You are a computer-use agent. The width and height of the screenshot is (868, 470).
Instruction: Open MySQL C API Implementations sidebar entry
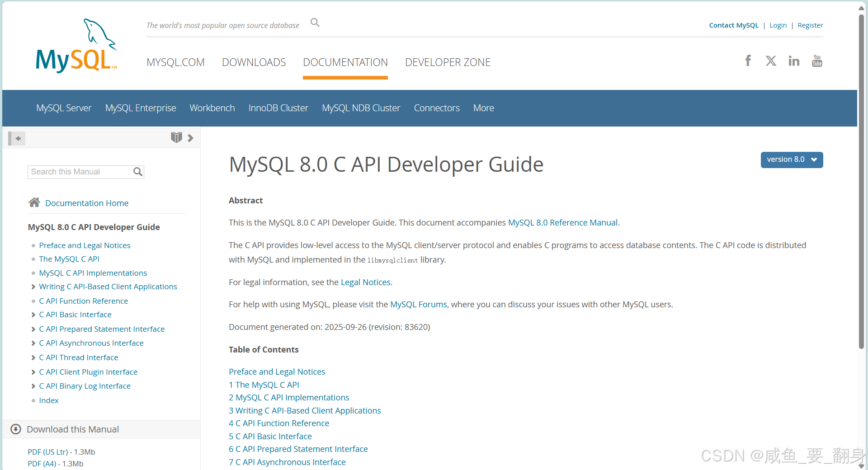[93, 273]
